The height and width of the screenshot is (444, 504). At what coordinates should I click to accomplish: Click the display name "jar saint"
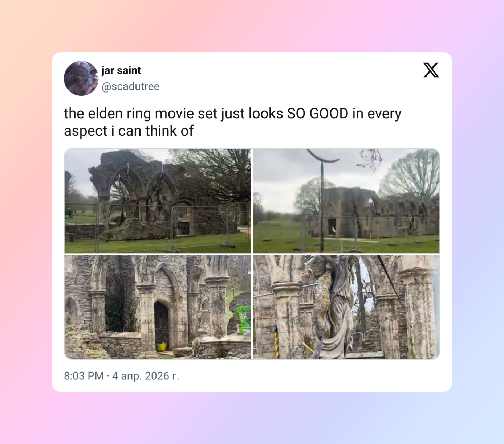click(121, 70)
